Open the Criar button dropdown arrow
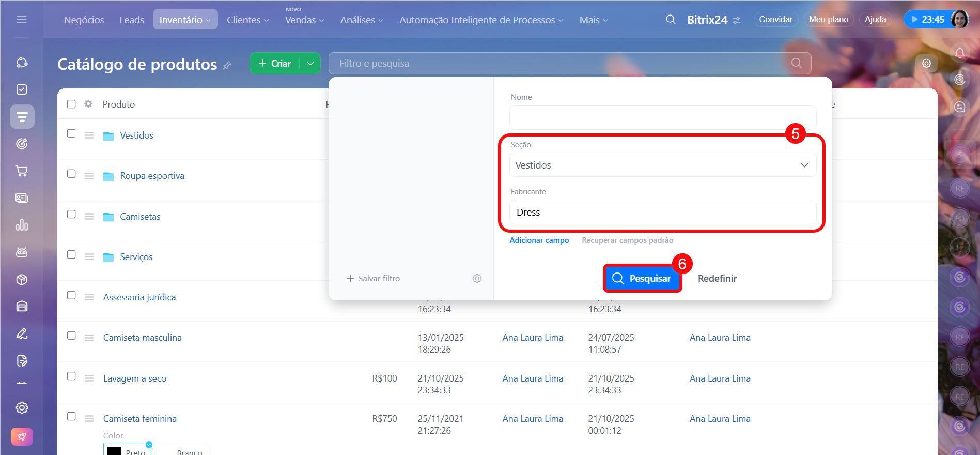The image size is (980, 455). tap(310, 64)
